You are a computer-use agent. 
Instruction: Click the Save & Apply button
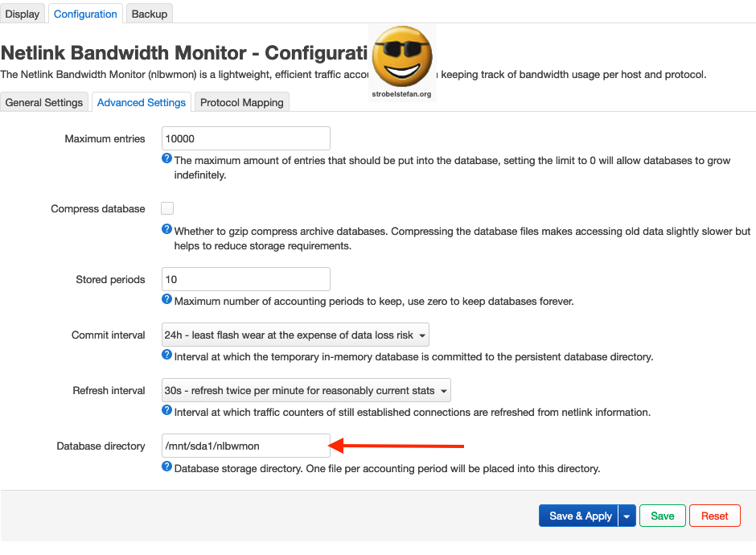click(x=580, y=516)
